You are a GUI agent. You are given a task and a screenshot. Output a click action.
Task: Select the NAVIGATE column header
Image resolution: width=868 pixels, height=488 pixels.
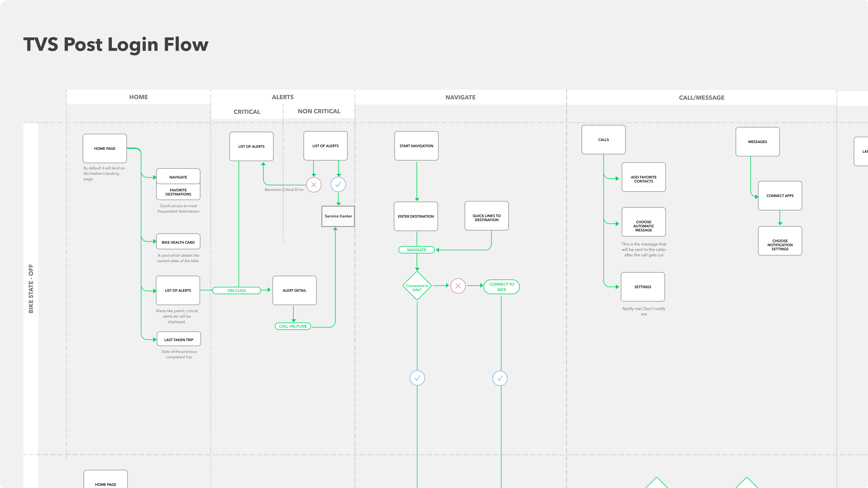click(x=460, y=97)
